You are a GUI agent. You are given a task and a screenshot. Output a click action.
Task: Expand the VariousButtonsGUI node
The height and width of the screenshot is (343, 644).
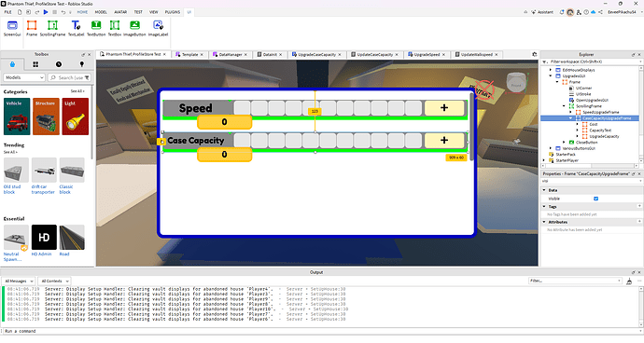(551, 148)
